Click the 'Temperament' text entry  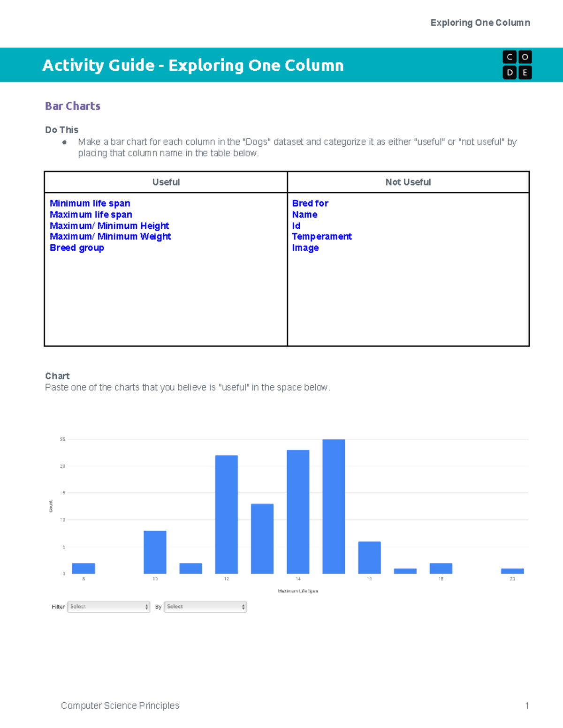pyautogui.click(x=322, y=236)
